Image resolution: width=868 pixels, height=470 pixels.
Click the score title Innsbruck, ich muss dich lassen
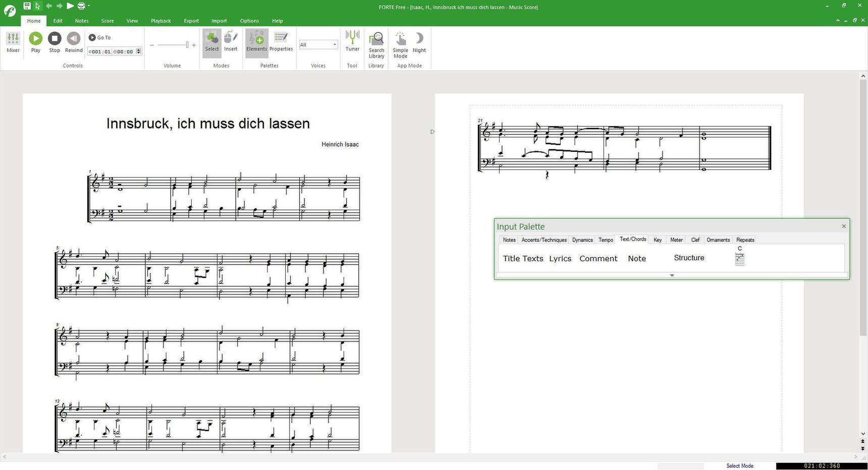[x=208, y=124]
